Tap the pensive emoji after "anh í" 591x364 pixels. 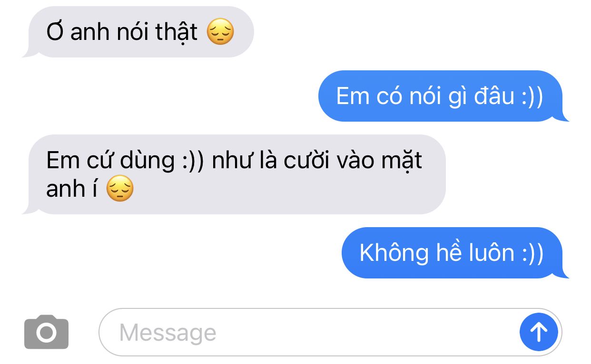pyautogui.click(x=119, y=189)
